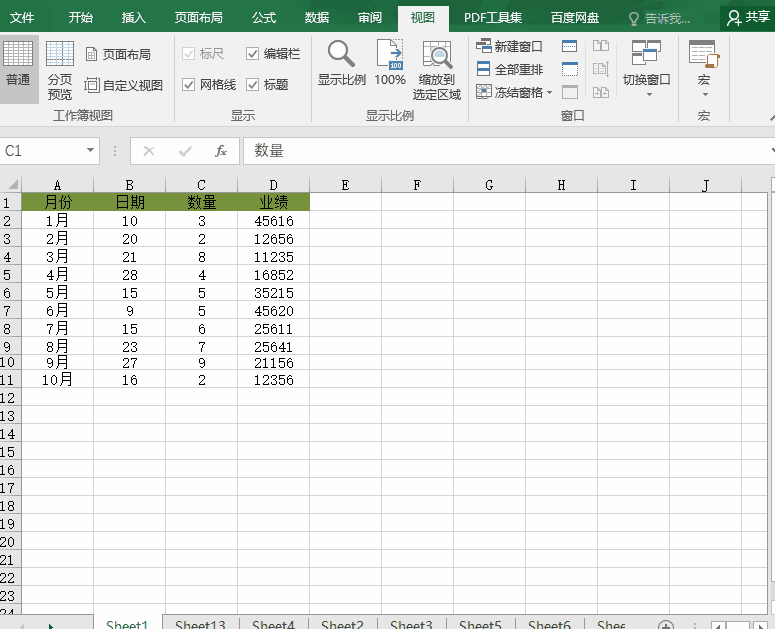
Task: Open the File (文件) tab
Action: click(x=22, y=18)
